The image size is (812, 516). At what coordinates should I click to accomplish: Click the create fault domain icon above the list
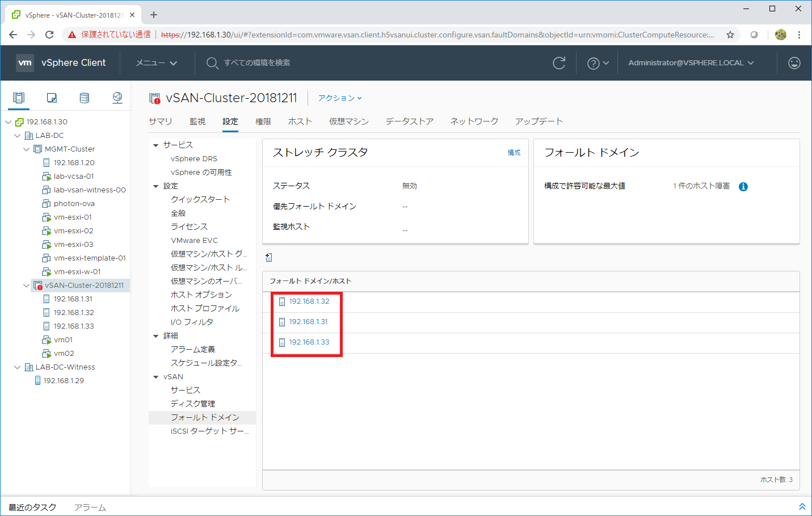(269, 257)
